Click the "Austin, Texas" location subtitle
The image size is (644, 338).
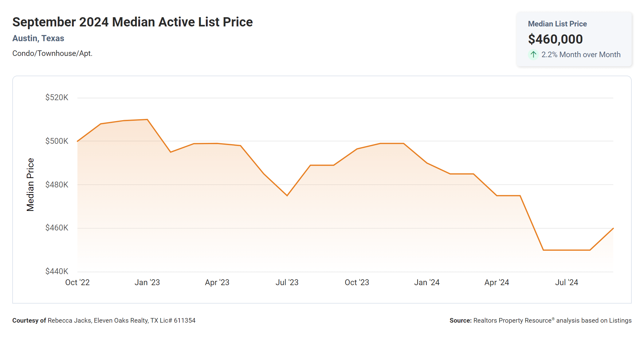click(38, 38)
